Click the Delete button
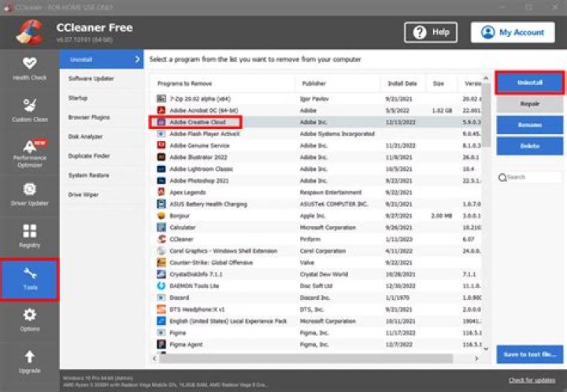Image resolution: width=567 pixels, height=392 pixels. click(530, 146)
